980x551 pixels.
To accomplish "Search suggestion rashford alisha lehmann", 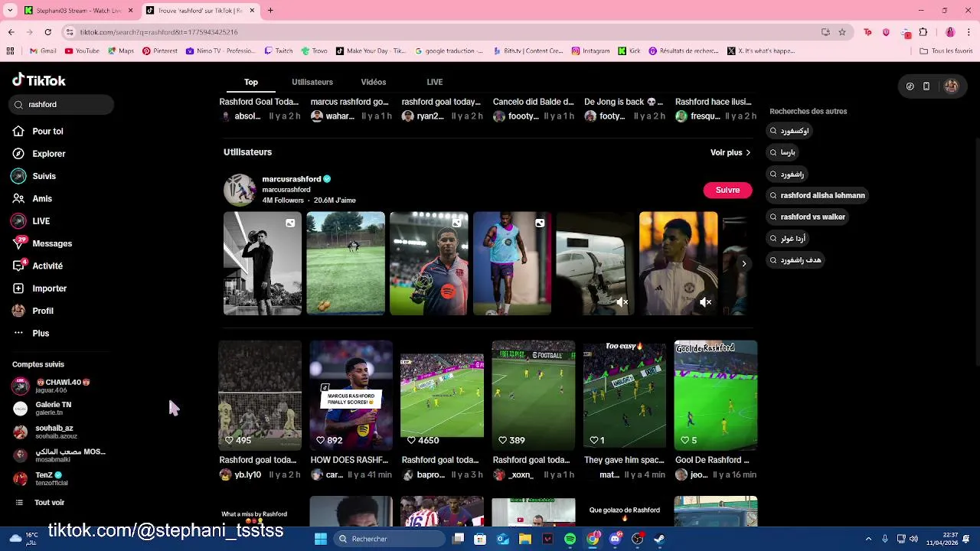I will coord(818,195).
